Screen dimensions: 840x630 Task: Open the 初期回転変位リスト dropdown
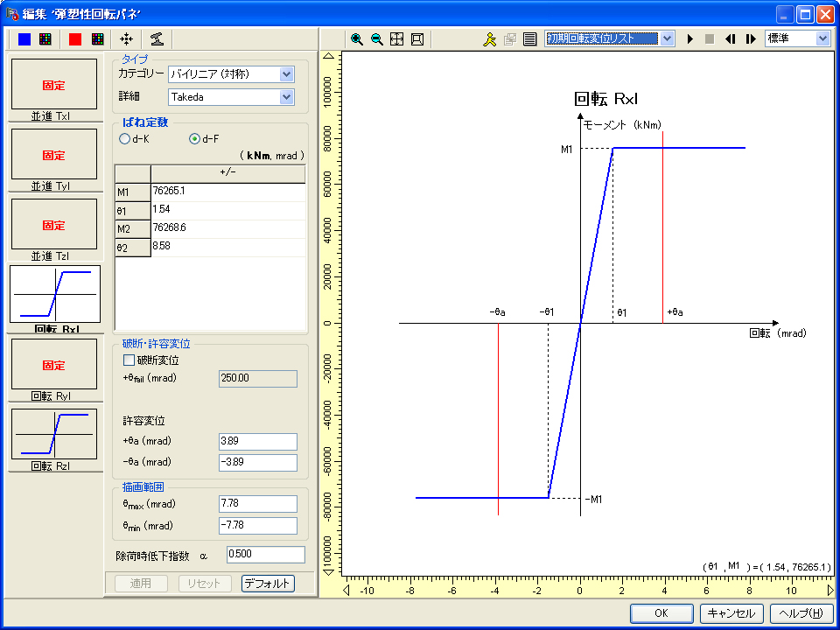point(667,38)
